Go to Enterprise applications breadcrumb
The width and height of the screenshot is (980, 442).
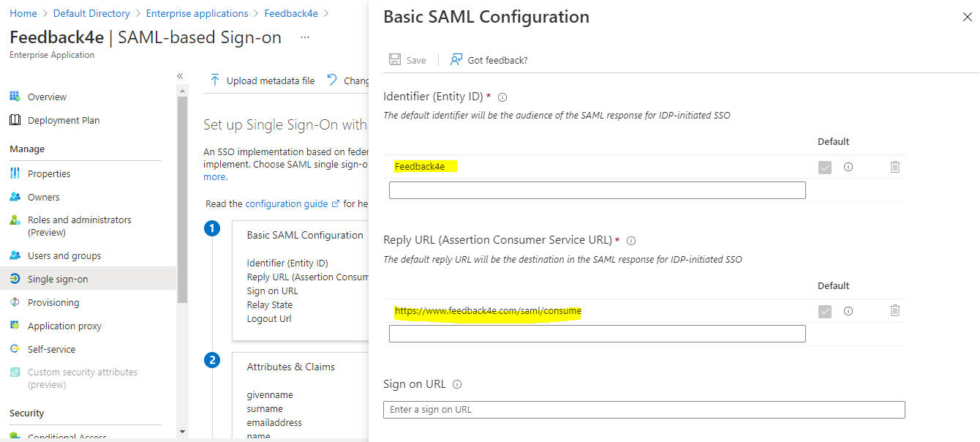pos(197,13)
